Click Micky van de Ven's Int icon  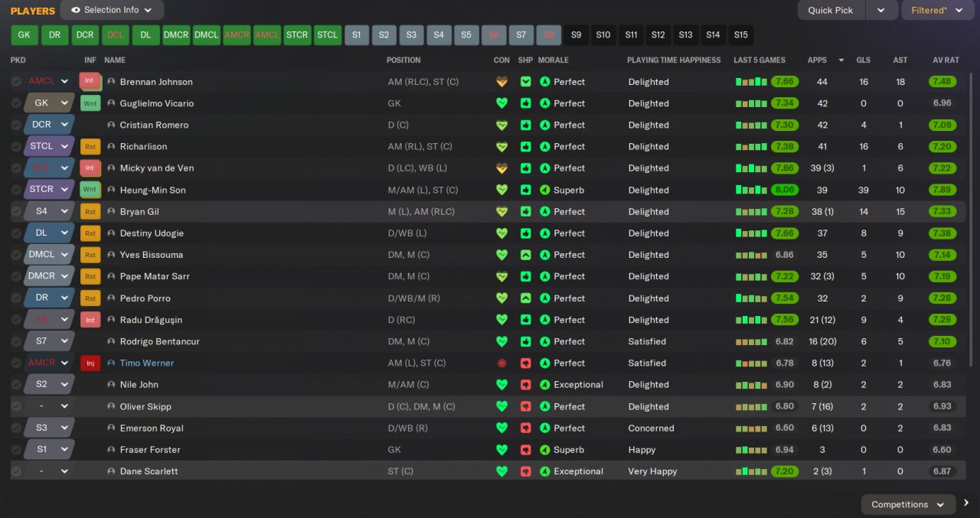[90, 168]
